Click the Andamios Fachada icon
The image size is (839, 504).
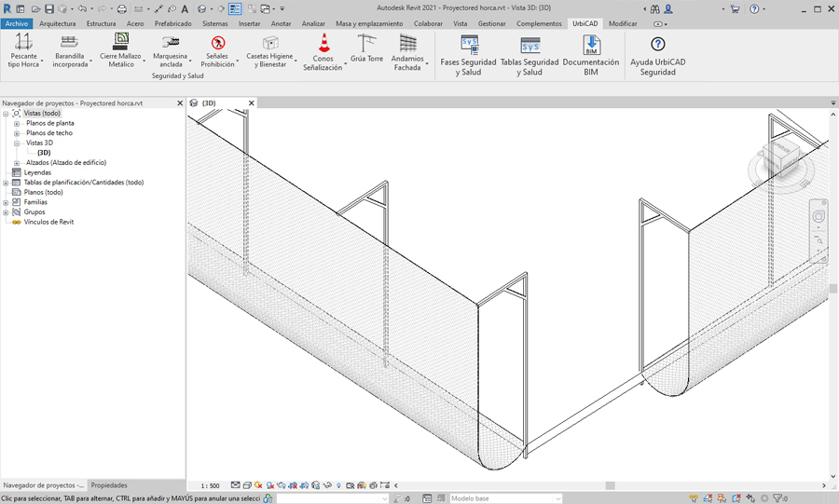[x=407, y=51]
